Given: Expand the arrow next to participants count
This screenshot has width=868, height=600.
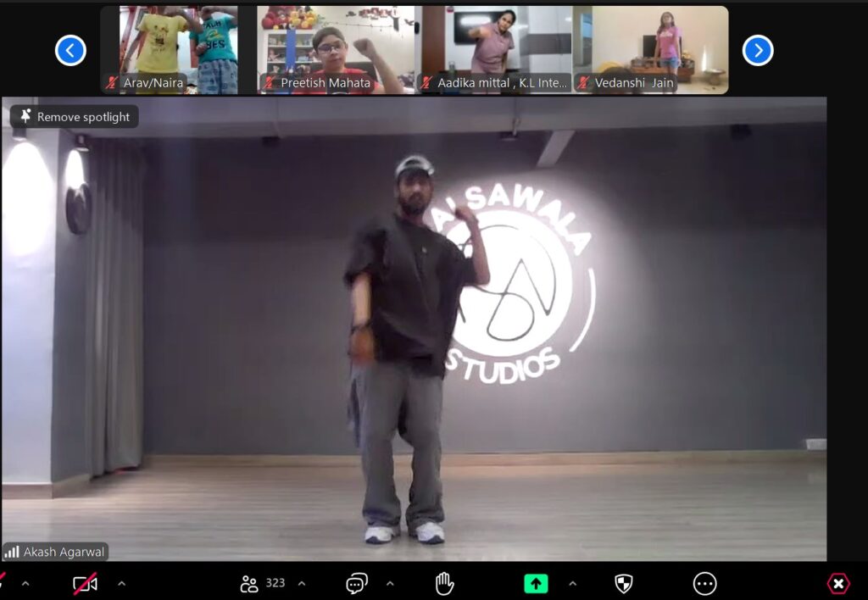Looking at the screenshot, I should point(302,583).
